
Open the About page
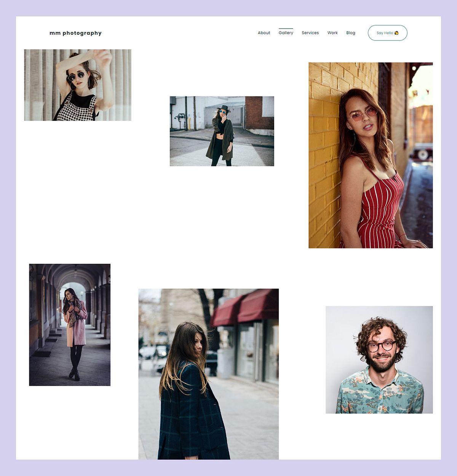[264, 33]
